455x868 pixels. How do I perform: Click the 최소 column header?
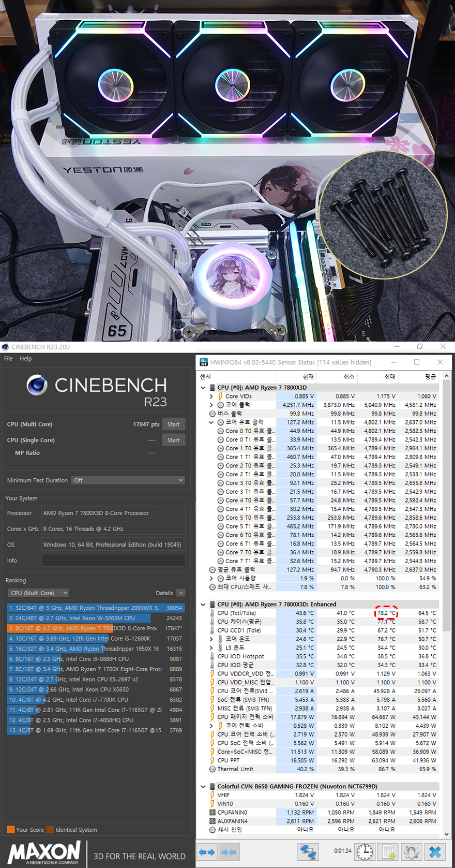pyautogui.click(x=349, y=377)
